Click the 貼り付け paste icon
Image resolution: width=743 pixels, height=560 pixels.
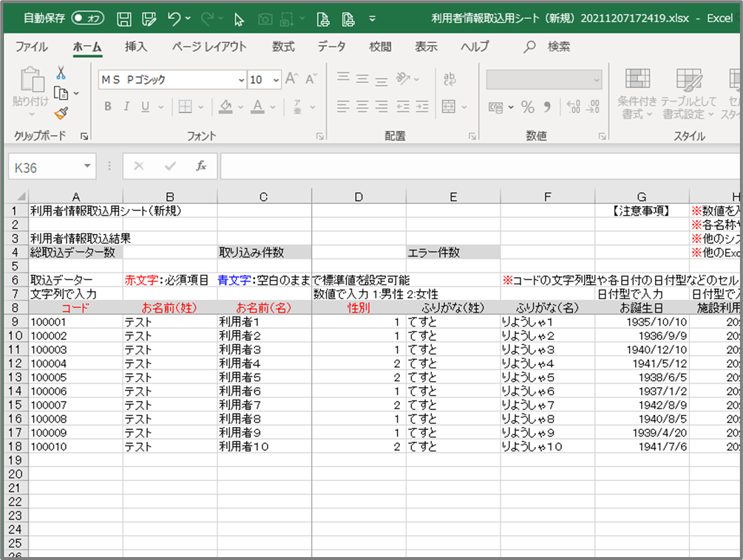[x=31, y=80]
